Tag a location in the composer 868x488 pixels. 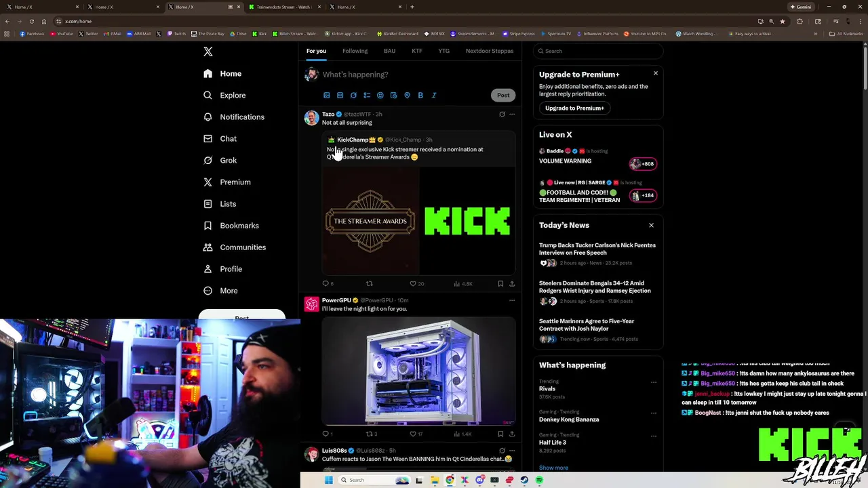pos(407,96)
